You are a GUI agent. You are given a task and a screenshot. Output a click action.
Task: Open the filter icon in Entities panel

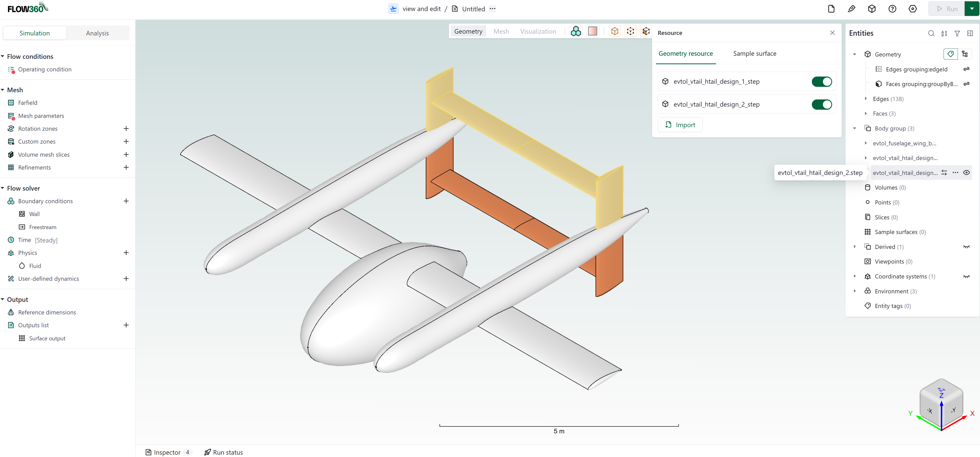[x=958, y=33]
